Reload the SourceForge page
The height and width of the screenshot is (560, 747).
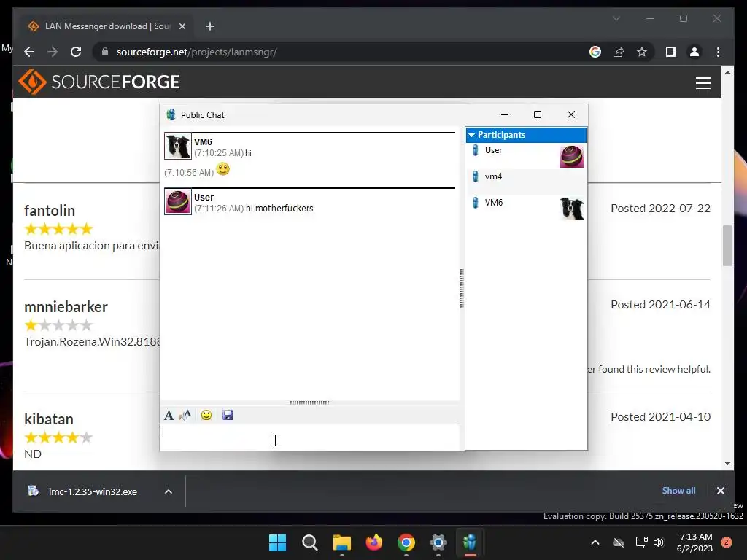point(76,52)
